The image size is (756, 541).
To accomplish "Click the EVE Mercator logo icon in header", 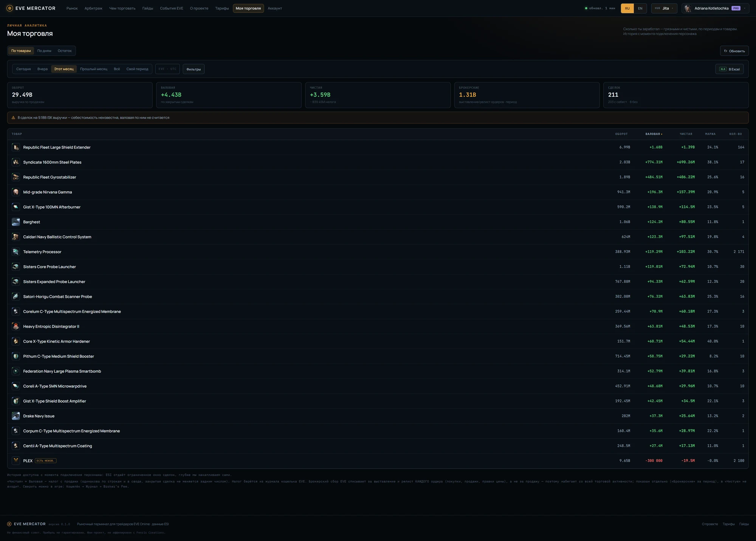I will (9, 8).
